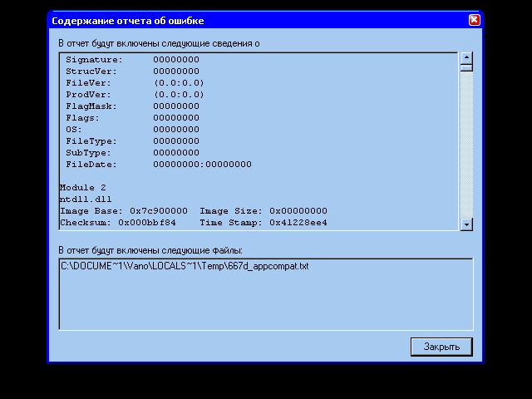The width and height of the screenshot is (532, 399).
Task: Close the dialog with the red X
Action: click(x=474, y=20)
